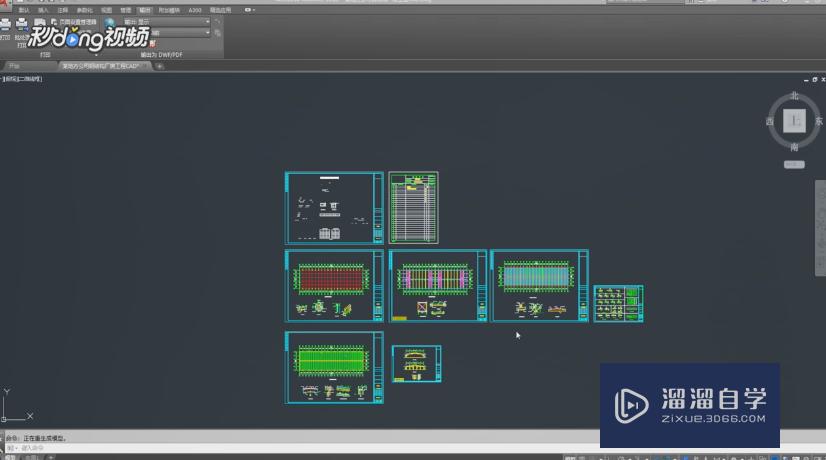Open the Page Setup Manager (页面设置管理器)
This screenshot has height=460, width=826.
pyautogui.click(x=74, y=22)
